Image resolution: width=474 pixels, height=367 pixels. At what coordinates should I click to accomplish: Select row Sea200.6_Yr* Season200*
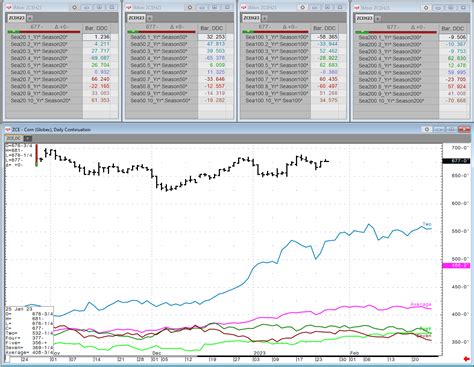coord(396,73)
